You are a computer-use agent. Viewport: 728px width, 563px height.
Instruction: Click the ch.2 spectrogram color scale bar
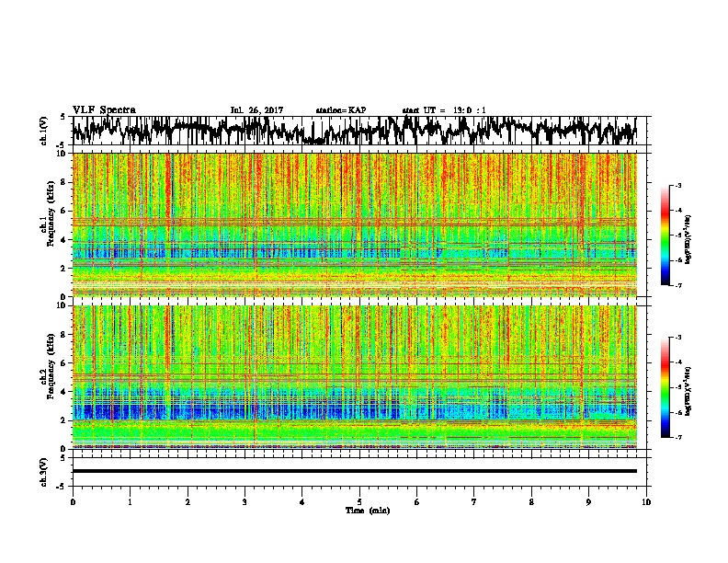[665, 387]
